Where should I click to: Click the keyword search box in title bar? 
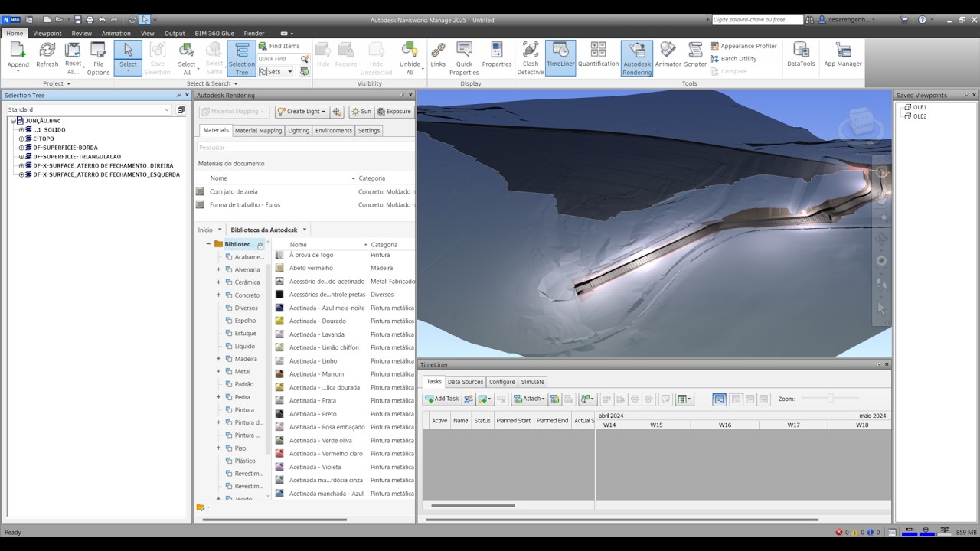[757, 20]
